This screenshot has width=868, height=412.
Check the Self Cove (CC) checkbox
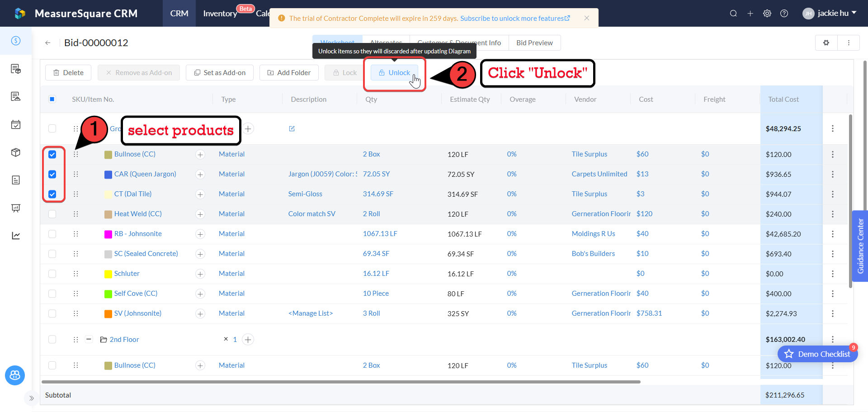point(52,294)
